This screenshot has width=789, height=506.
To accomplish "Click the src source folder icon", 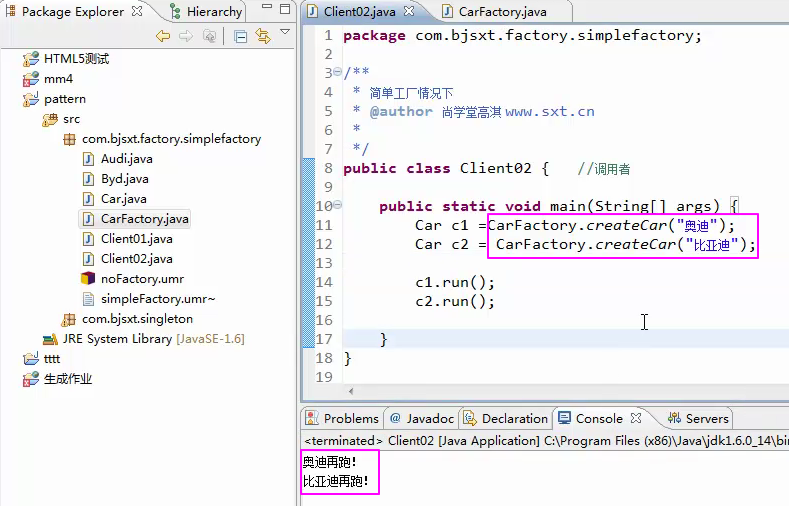I will [50, 120].
